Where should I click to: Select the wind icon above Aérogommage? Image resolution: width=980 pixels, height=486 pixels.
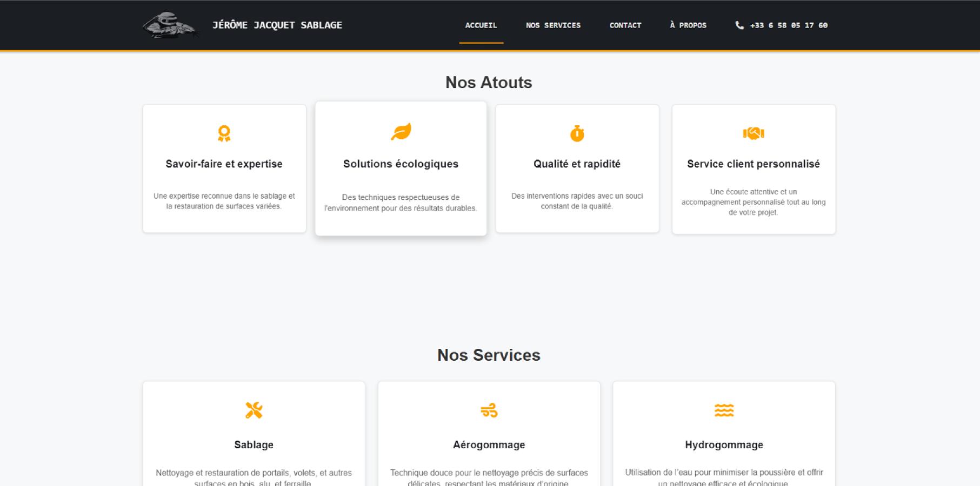tap(489, 410)
